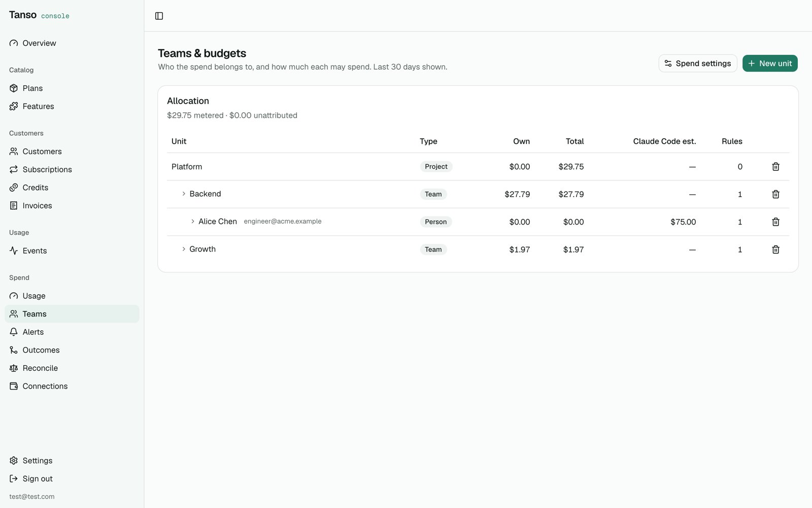Open the Connections page
812x508 pixels.
coord(72,386)
